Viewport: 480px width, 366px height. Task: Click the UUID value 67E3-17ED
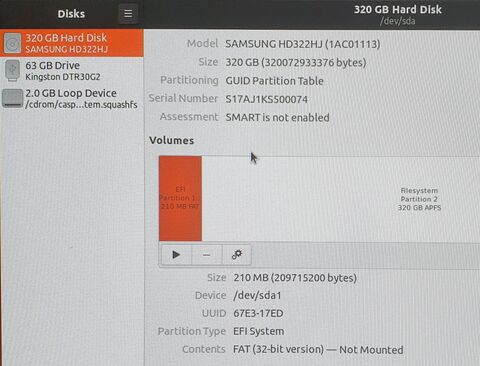tap(258, 313)
